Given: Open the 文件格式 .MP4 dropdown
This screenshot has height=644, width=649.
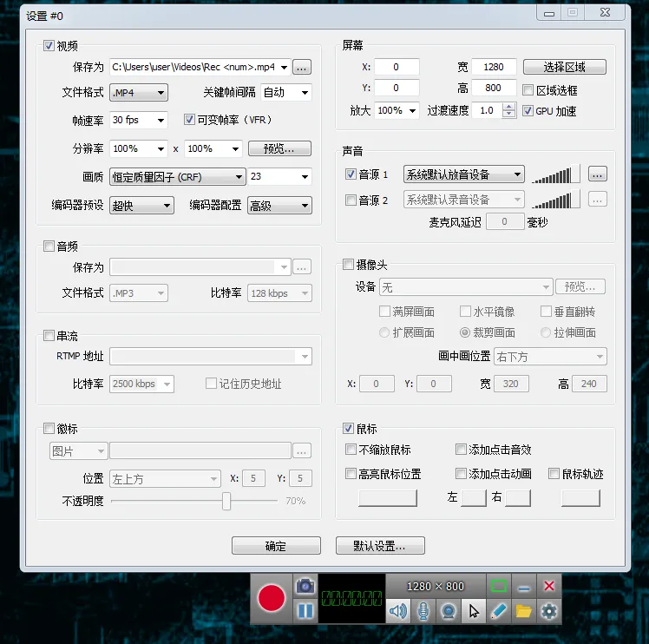Looking at the screenshot, I should 139,92.
